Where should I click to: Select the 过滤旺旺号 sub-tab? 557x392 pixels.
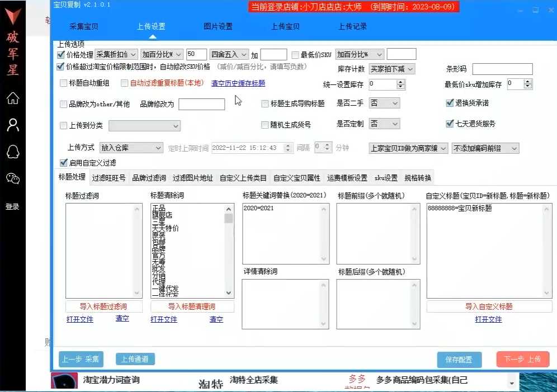(108, 178)
